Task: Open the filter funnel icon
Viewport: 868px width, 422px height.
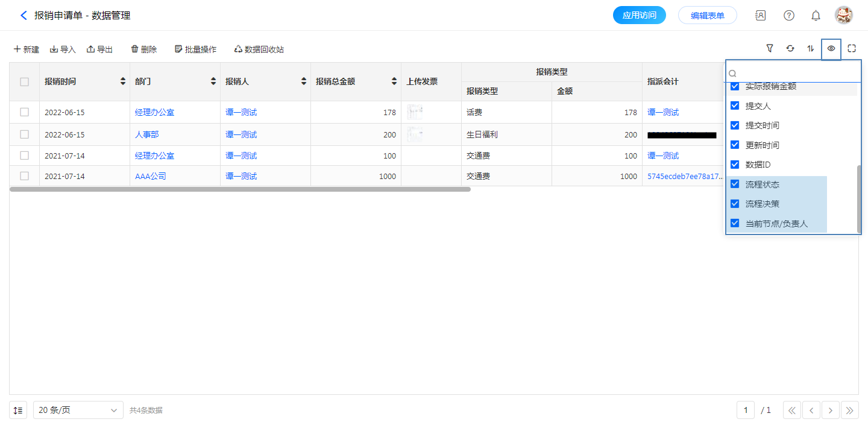Action: [x=770, y=49]
